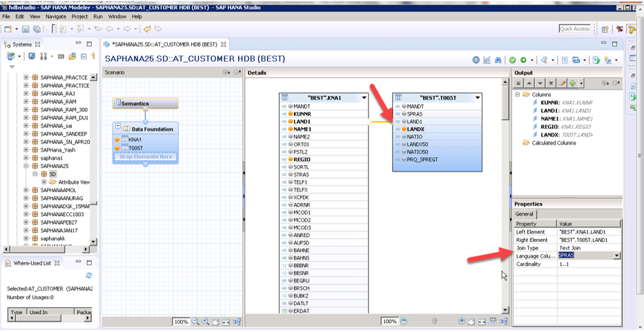Expand all nodes in the Output panel

pyautogui.click(x=606, y=83)
